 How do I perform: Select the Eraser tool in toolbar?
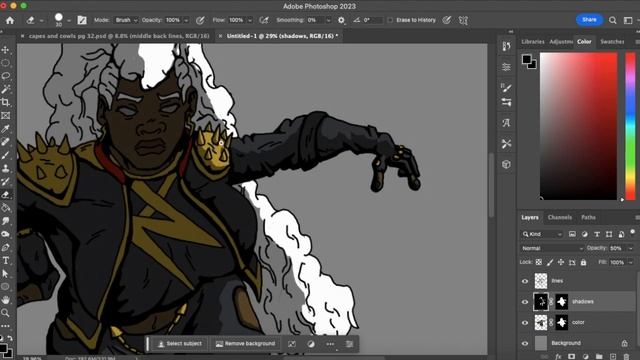click(6, 195)
